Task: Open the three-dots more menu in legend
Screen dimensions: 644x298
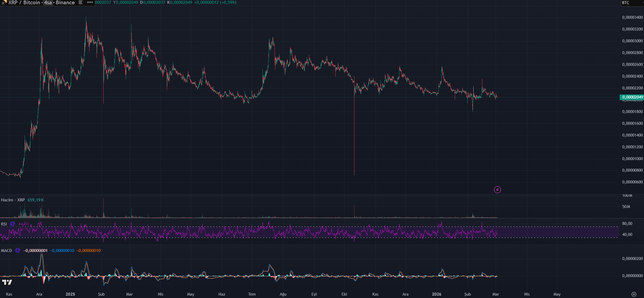Action: 90,2
